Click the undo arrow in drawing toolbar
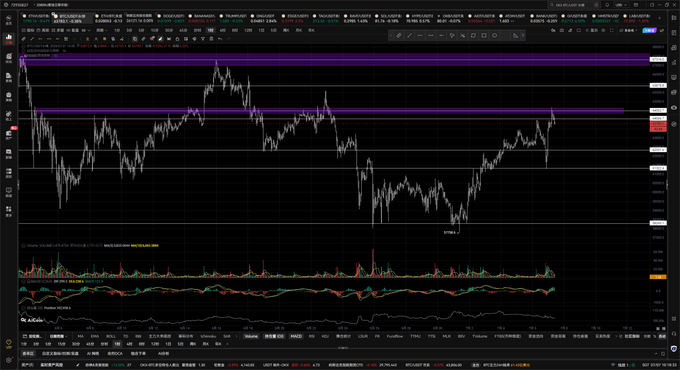680x370 pixels. point(220,39)
